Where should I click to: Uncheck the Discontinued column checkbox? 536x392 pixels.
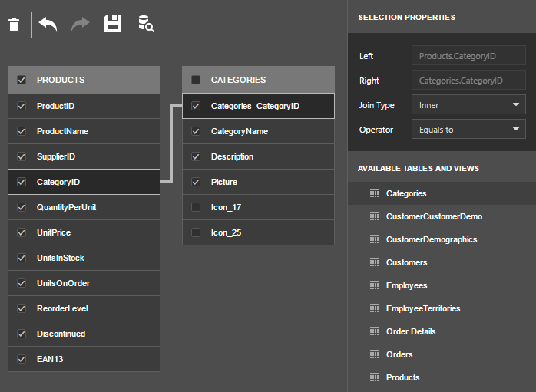pos(22,334)
